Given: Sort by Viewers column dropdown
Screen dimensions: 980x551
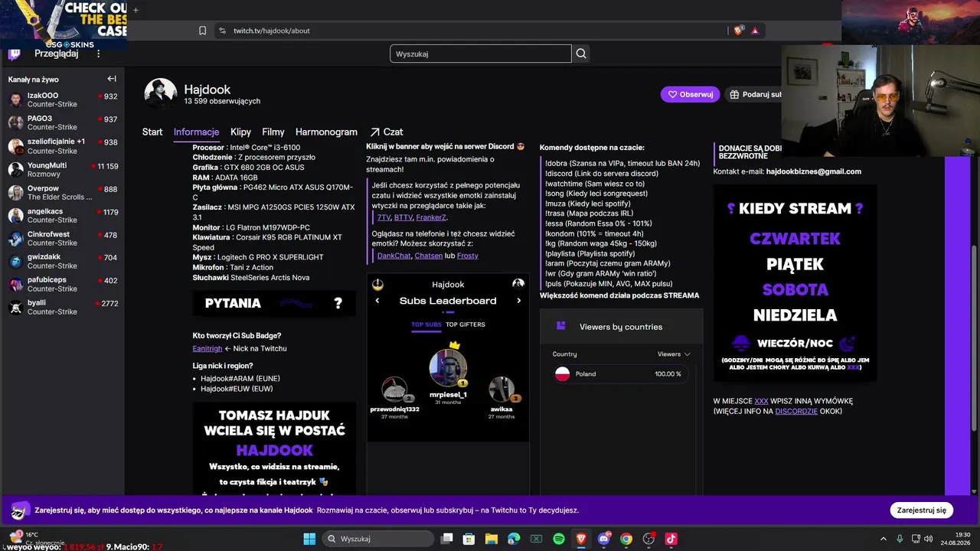Looking at the screenshot, I should (674, 354).
